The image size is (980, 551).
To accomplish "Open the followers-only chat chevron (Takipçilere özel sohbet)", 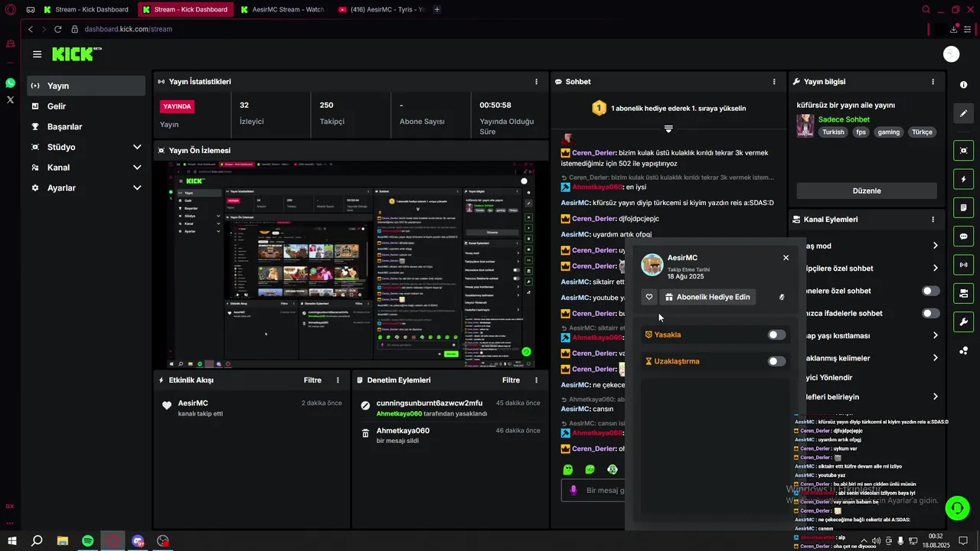I will pyautogui.click(x=935, y=268).
